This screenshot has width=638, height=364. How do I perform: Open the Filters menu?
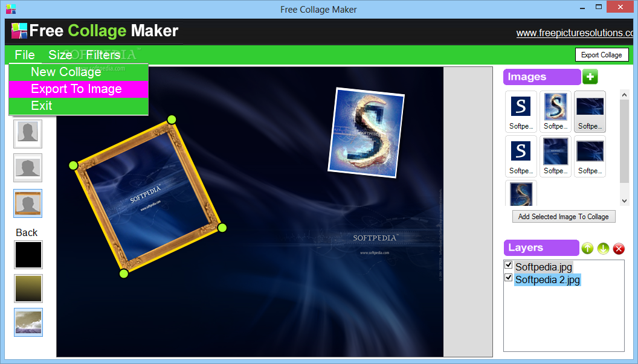pos(103,55)
